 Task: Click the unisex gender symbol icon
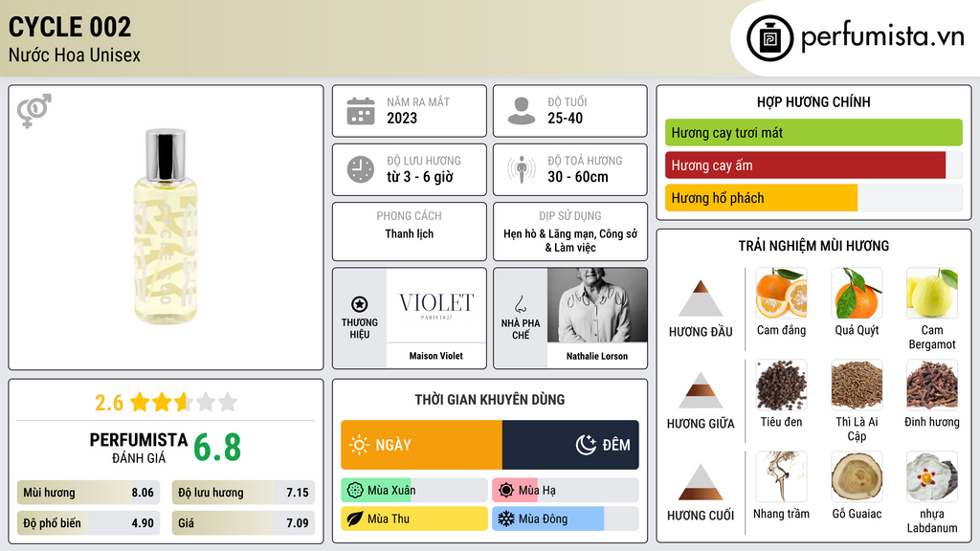click(x=34, y=111)
